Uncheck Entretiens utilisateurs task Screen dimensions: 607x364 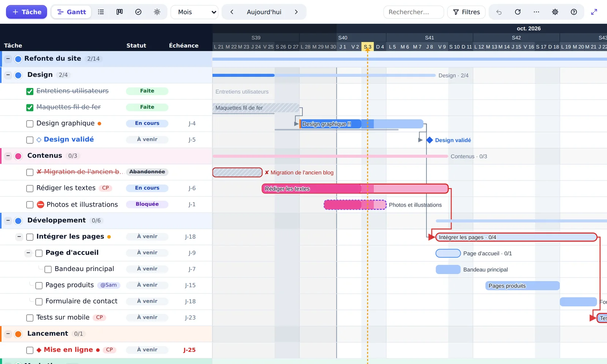point(30,91)
